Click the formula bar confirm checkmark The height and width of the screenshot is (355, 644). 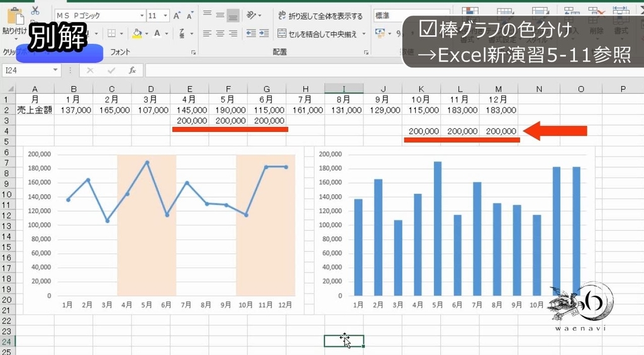click(111, 70)
